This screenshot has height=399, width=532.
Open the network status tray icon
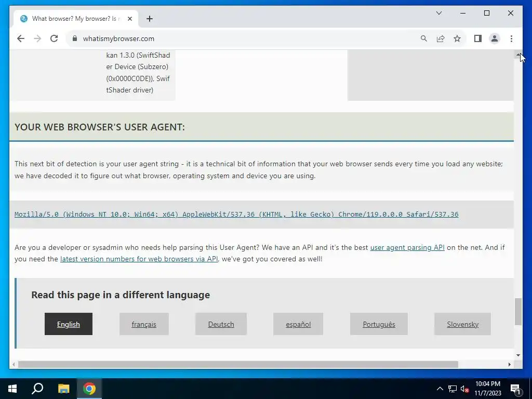point(453,389)
